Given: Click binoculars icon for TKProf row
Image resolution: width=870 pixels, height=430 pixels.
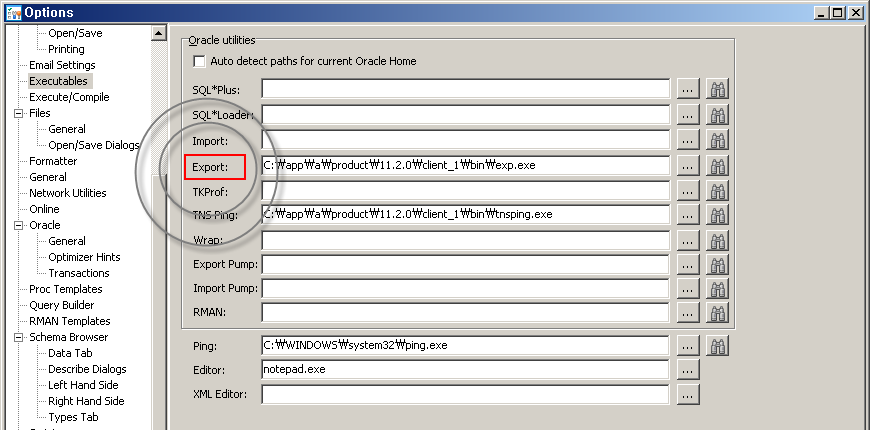Looking at the screenshot, I should pos(717,190).
